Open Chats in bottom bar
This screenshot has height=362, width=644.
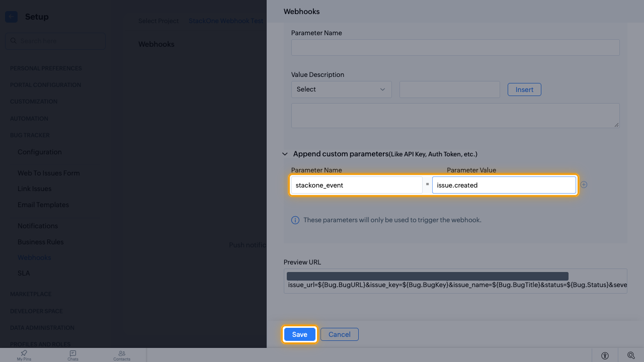coord(73,355)
